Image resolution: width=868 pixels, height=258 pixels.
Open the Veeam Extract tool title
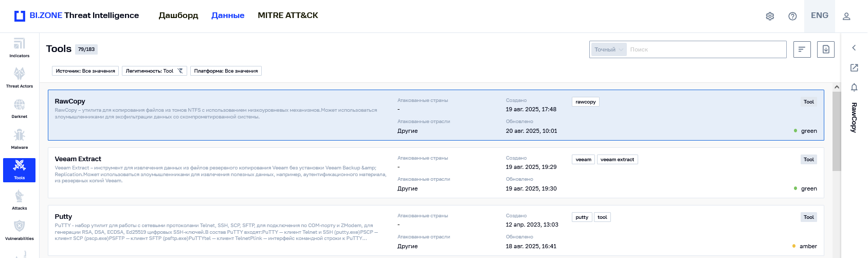coord(78,159)
